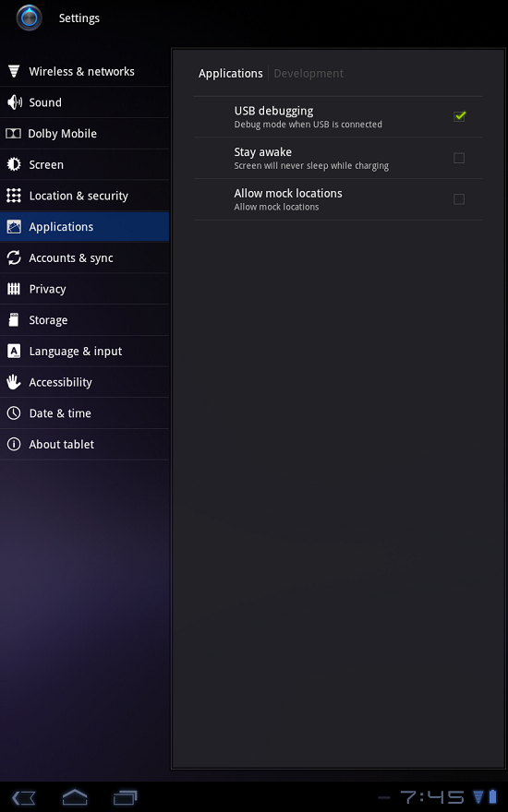
Task: Open Dolby Mobile settings
Action: point(84,134)
